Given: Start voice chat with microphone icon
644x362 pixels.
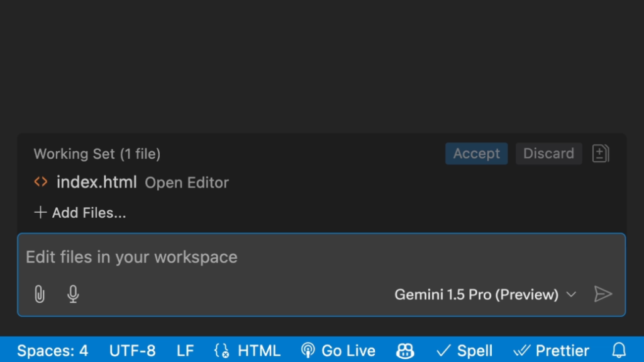Looking at the screenshot, I should (73, 294).
